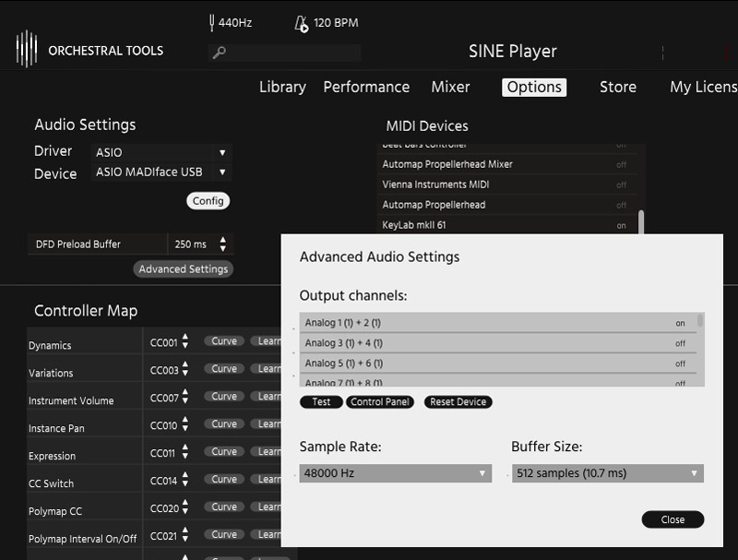Enable the Analog 3 + 4 output channel

pos(680,343)
